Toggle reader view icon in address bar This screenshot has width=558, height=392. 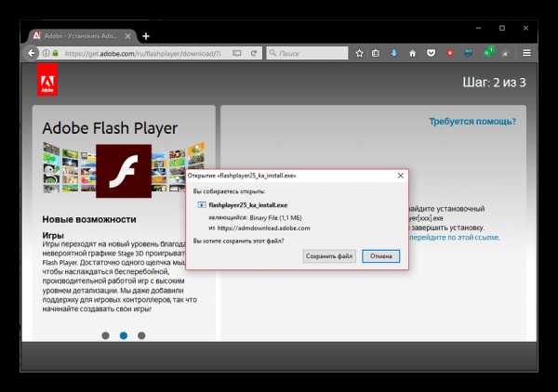tap(236, 53)
